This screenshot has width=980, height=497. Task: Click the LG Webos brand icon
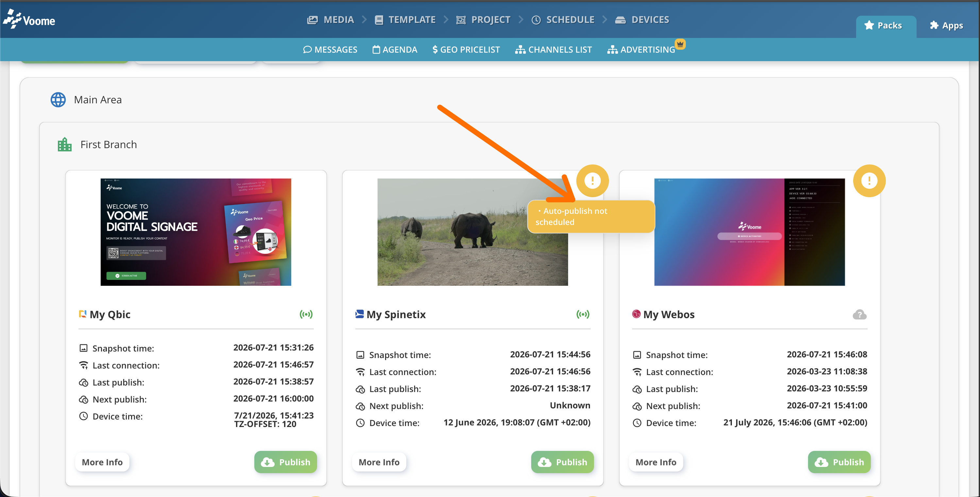[x=636, y=314]
